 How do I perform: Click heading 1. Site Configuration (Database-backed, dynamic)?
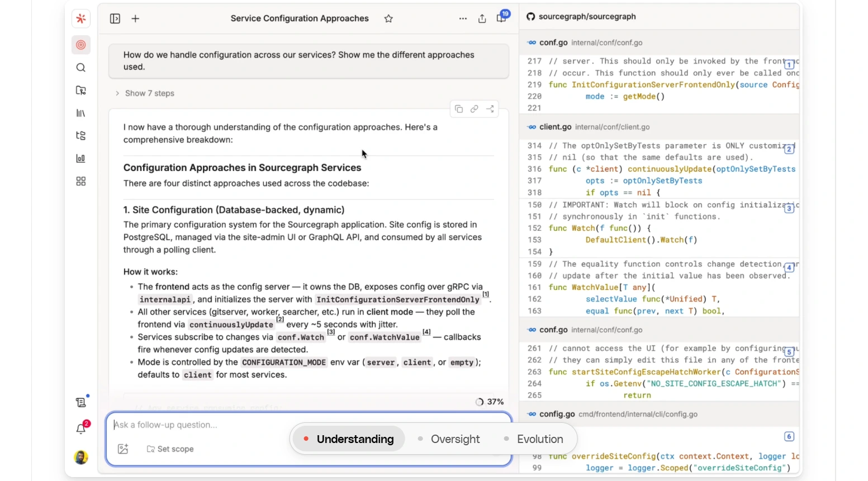(234, 210)
